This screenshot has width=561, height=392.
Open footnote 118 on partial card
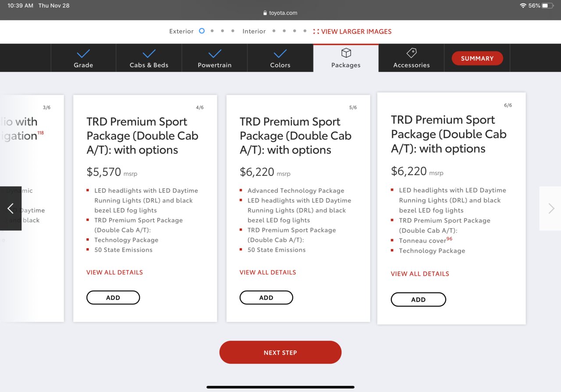40,133
